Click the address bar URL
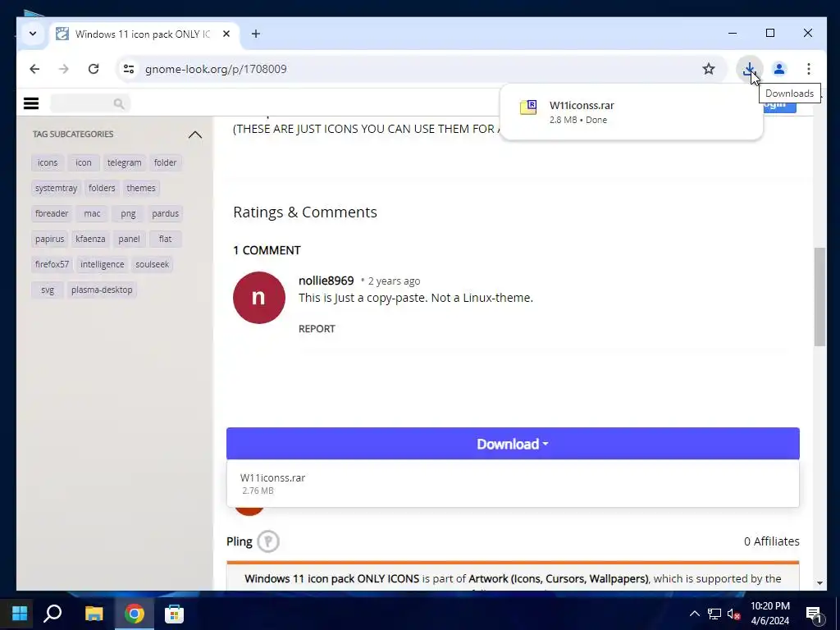The image size is (840, 630). (x=216, y=69)
